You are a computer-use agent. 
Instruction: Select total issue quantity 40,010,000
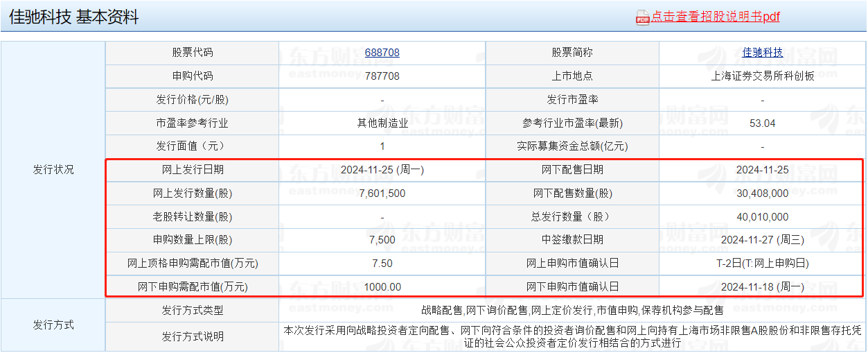[763, 217]
